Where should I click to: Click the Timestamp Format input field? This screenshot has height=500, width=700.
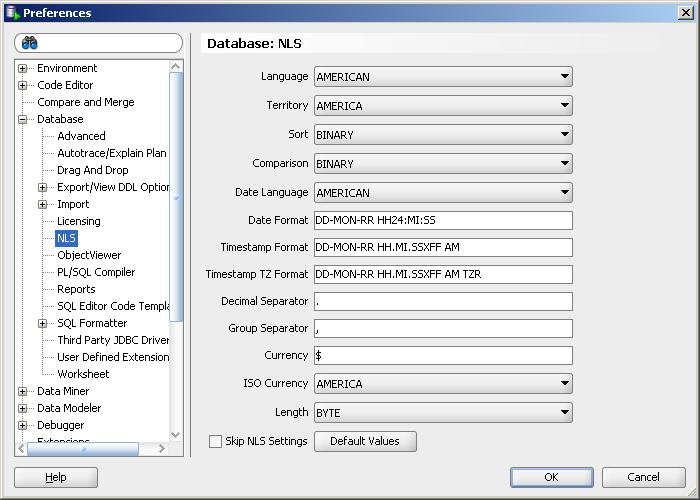point(443,247)
